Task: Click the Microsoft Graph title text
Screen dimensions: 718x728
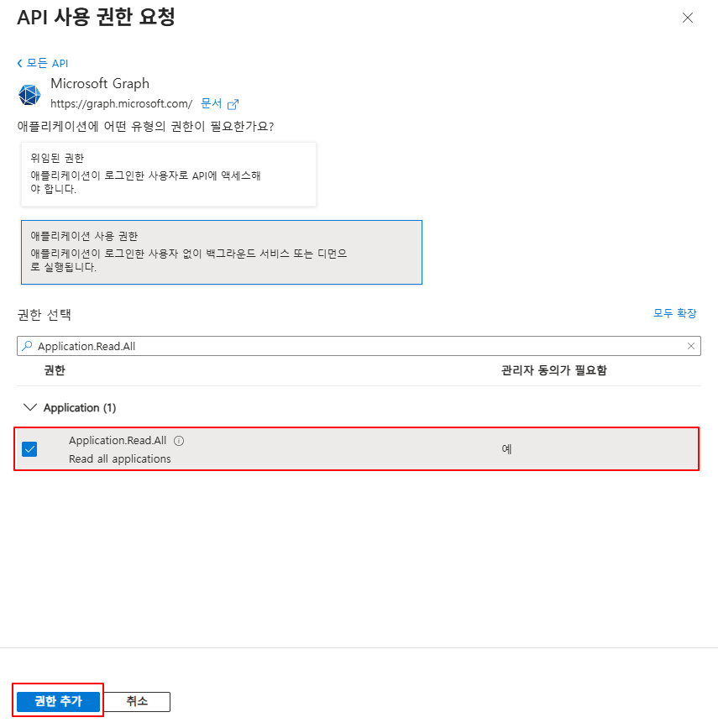Action: (x=100, y=84)
